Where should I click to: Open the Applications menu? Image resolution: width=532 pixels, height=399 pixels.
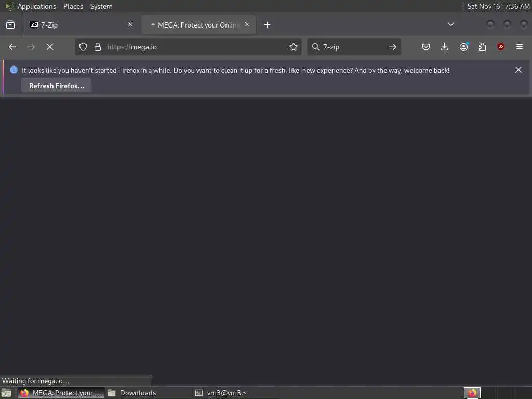point(37,6)
